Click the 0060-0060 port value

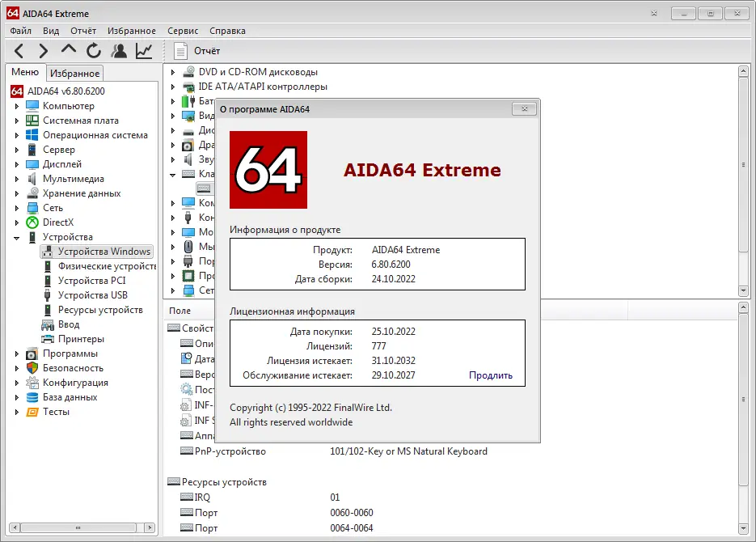pos(352,513)
